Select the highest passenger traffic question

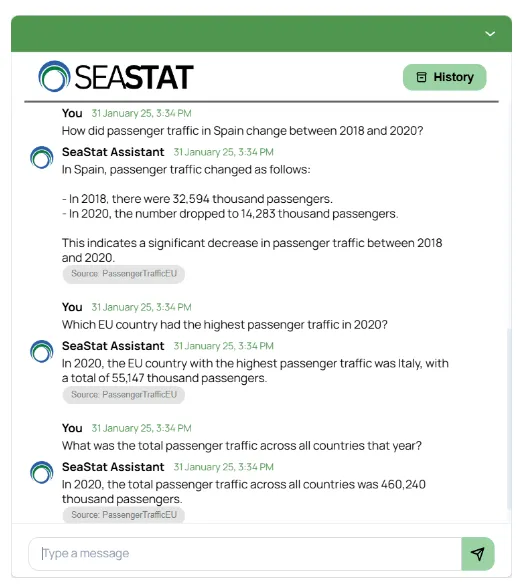(x=225, y=325)
